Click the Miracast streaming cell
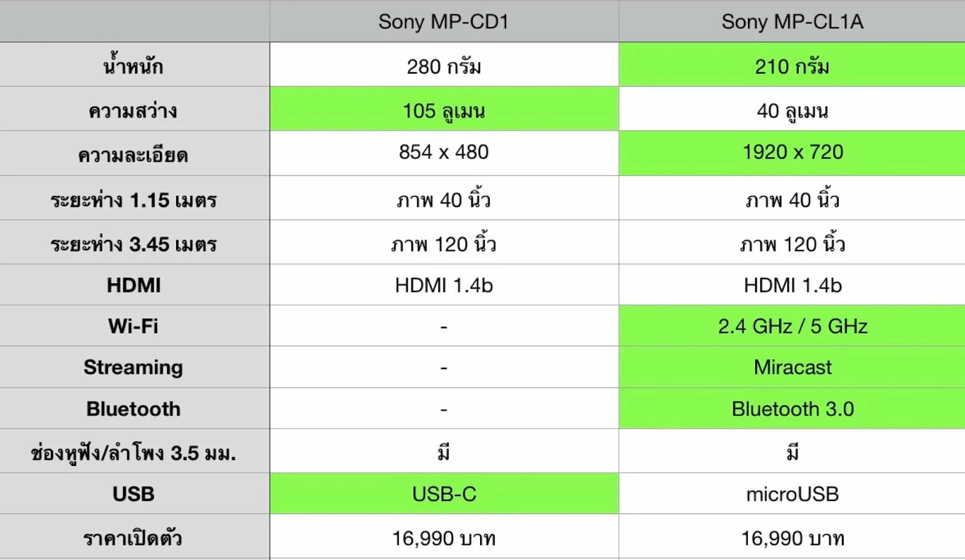965x560 pixels. click(792, 367)
